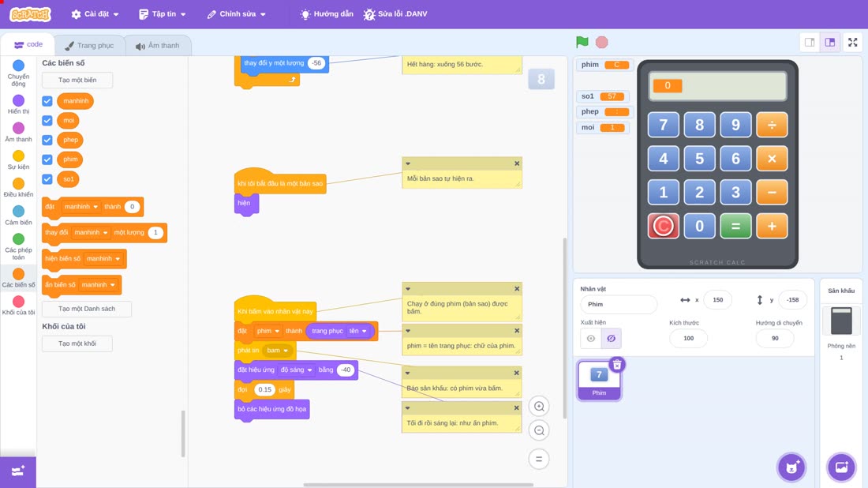Select the Hiển thị block category
This screenshot has height=488, width=868.
point(18,105)
